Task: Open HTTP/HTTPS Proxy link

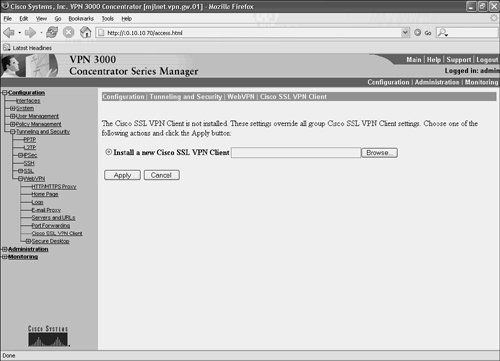Action: point(54,187)
